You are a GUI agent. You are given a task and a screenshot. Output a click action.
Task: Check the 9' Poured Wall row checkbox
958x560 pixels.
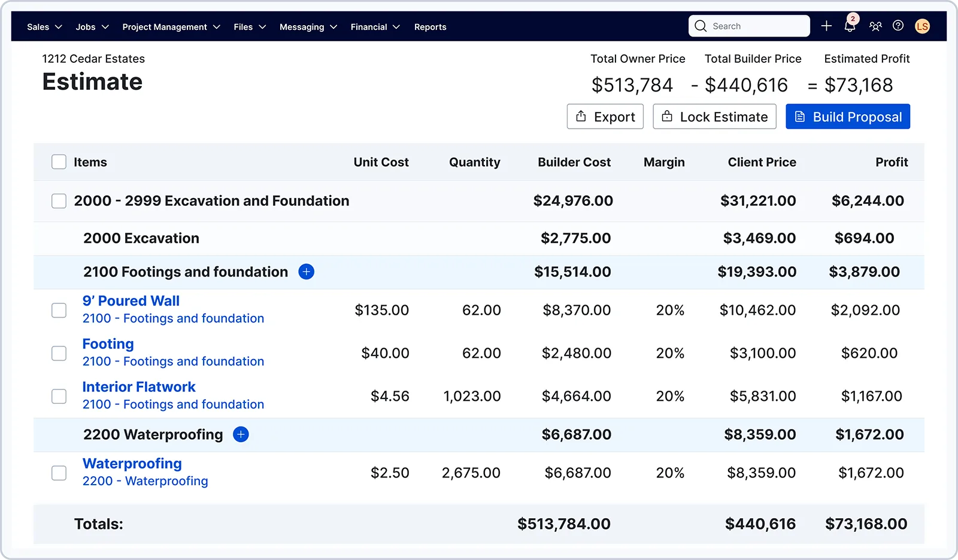59,311
